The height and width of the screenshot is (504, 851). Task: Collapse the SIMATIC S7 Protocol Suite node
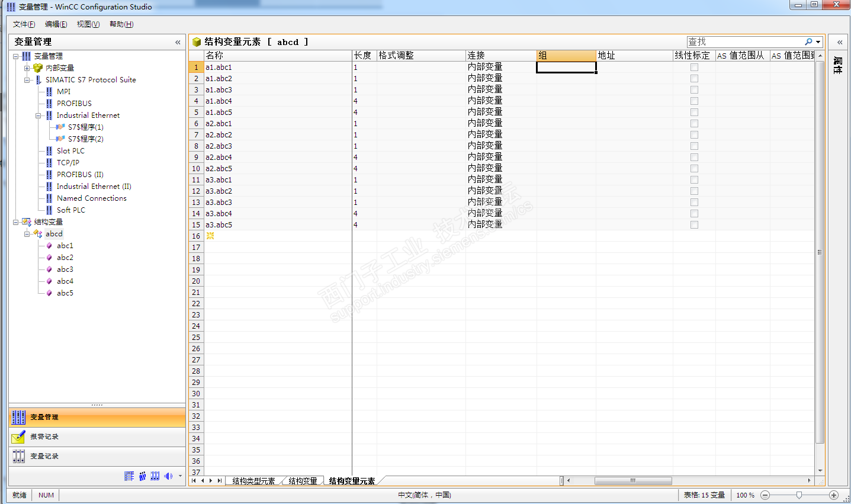[27, 80]
